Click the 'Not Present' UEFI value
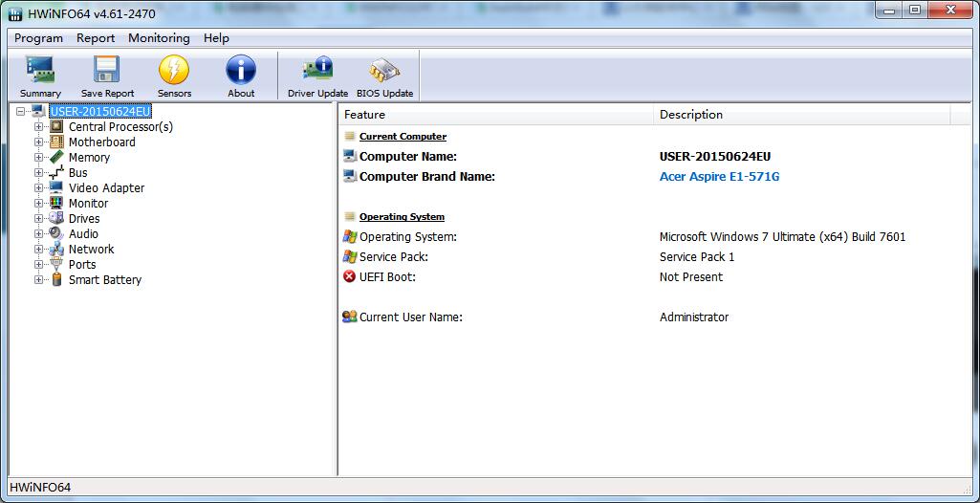Image resolution: width=980 pixels, height=503 pixels. pyautogui.click(x=690, y=276)
